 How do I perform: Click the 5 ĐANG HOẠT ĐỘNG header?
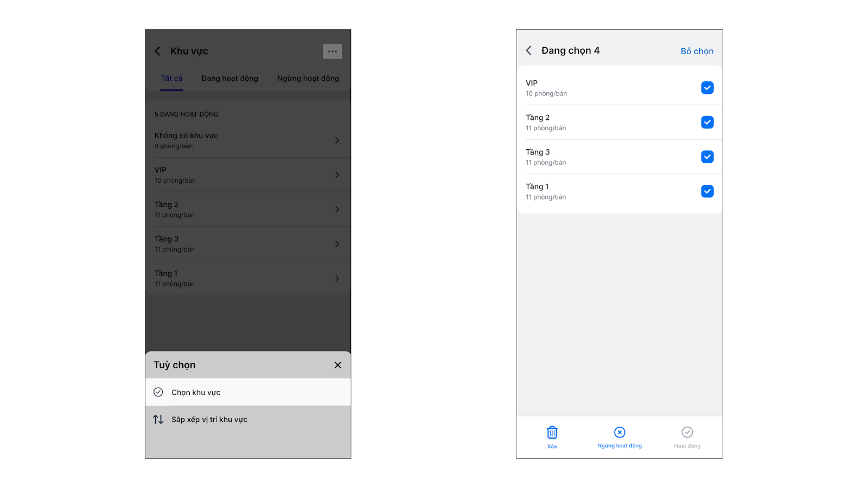[x=187, y=114]
